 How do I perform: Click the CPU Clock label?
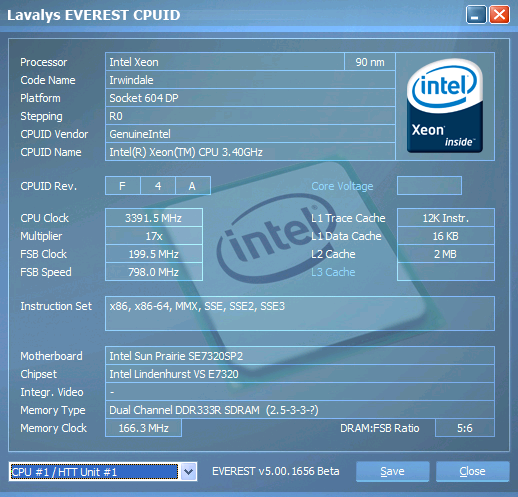coord(45,218)
